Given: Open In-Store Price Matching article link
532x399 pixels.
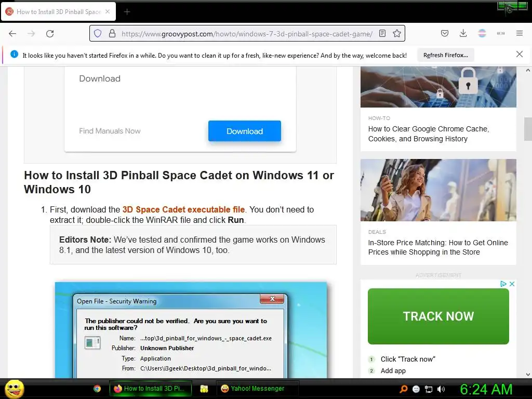Looking at the screenshot, I should click(x=438, y=247).
